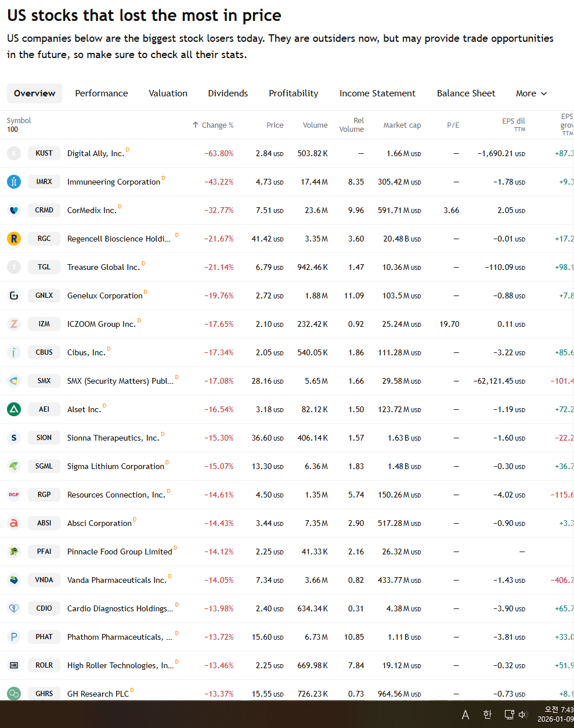Screen dimensions: 574x728
Task: Open the Genelux Corporation link
Action: point(105,295)
